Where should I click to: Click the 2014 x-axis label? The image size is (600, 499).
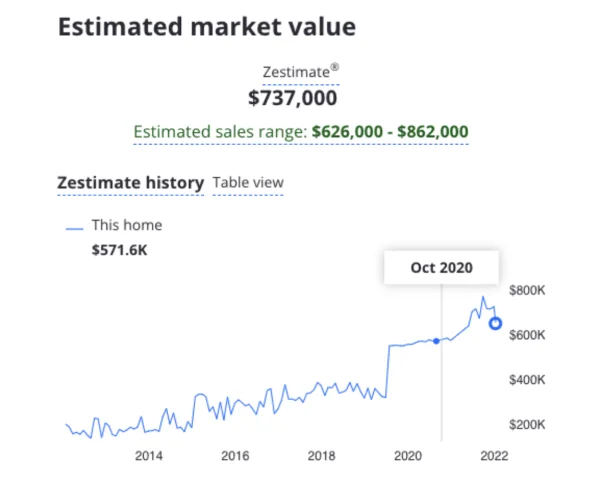[x=148, y=456]
